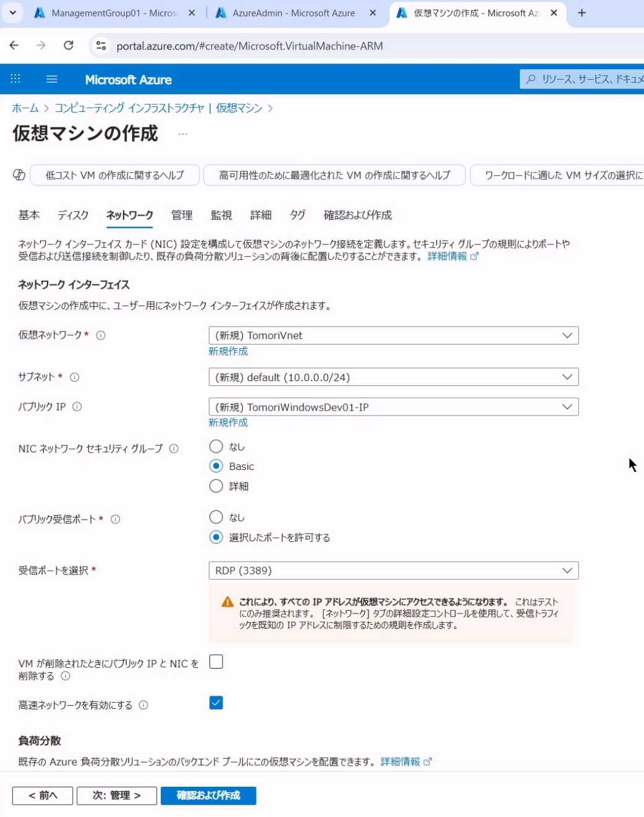
Task: Reload the page with browser refresh icon
Action: (x=69, y=46)
